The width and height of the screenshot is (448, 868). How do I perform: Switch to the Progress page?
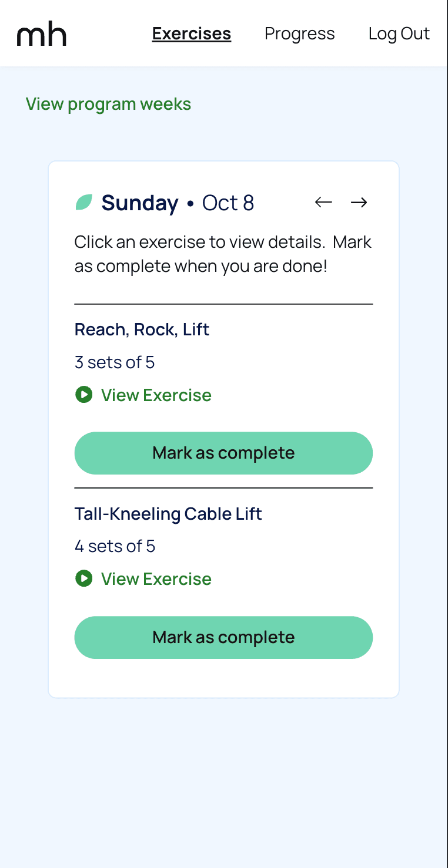299,34
